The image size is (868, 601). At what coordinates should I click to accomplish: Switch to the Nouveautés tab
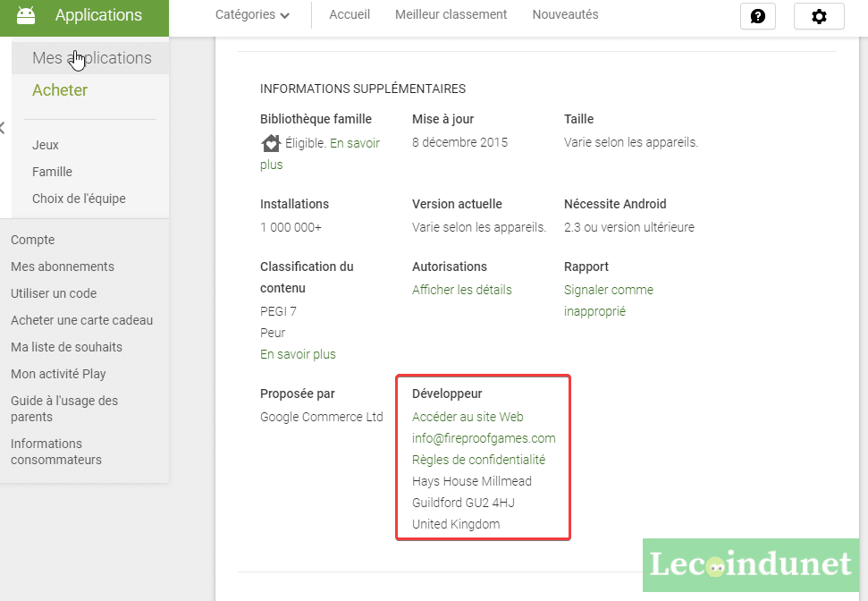(565, 15)
